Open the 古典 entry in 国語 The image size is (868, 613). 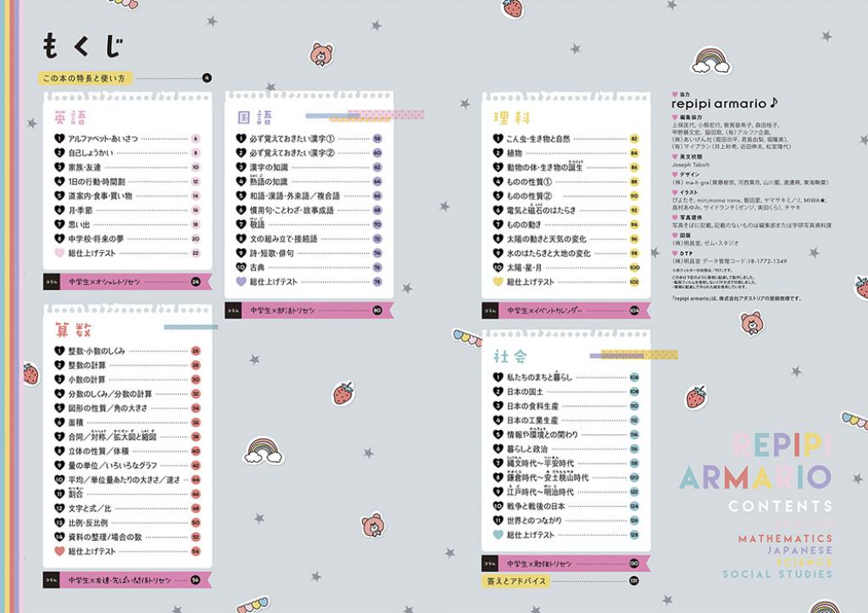point(257,267)
